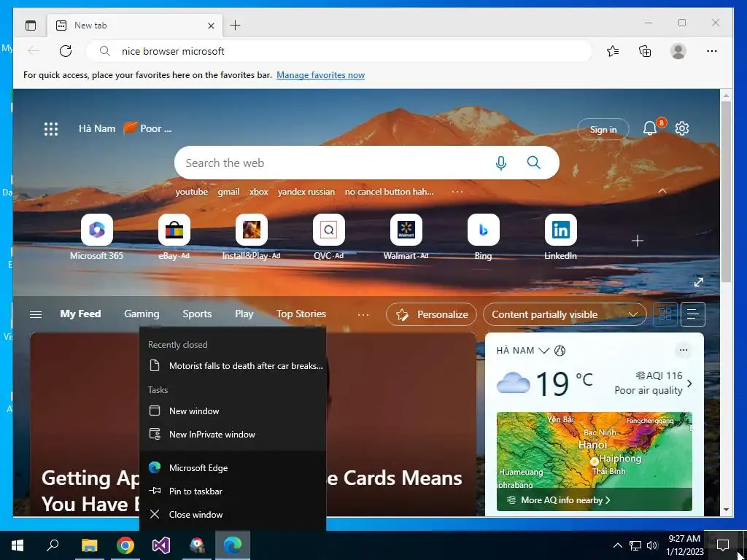The width and height of the screenshot is (747, 560).
Task: Open page settings gear icon
Action: coord(682,128)
